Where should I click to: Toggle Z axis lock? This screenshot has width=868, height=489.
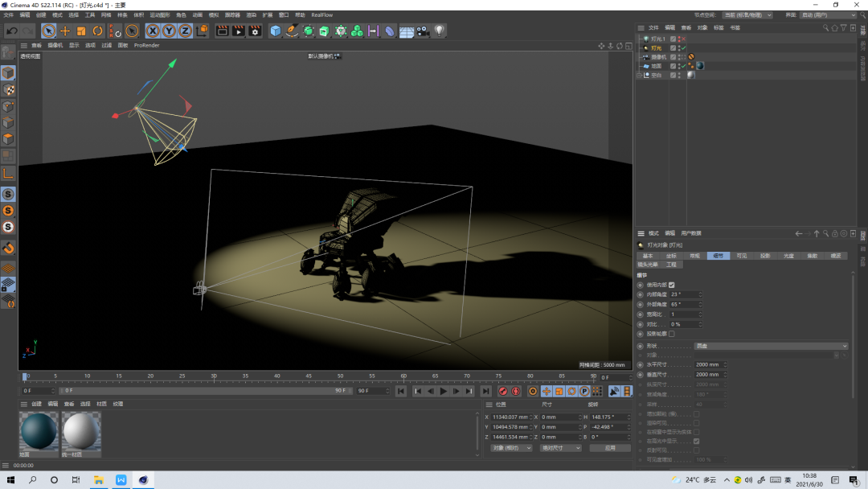pyautogui.click(x=186, y=31)
